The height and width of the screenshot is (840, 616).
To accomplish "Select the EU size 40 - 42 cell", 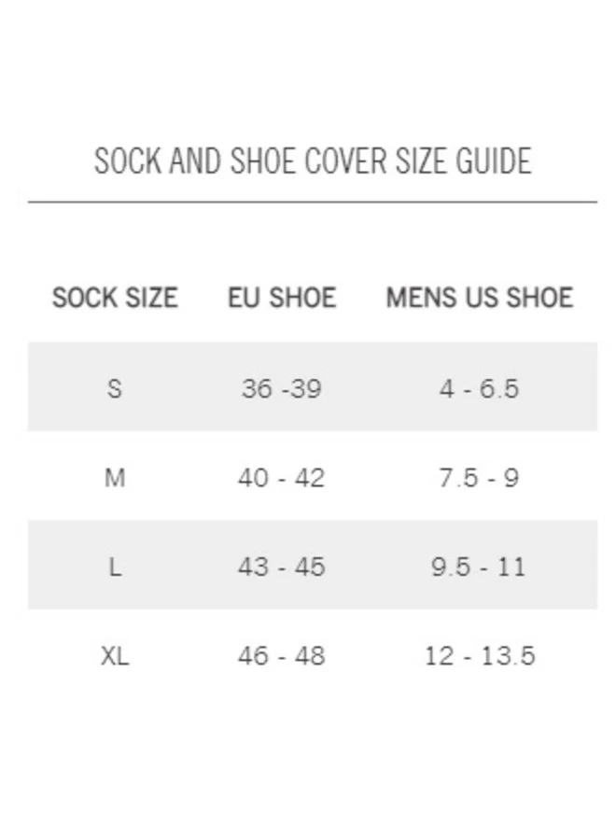I will (x=281, y=478).
